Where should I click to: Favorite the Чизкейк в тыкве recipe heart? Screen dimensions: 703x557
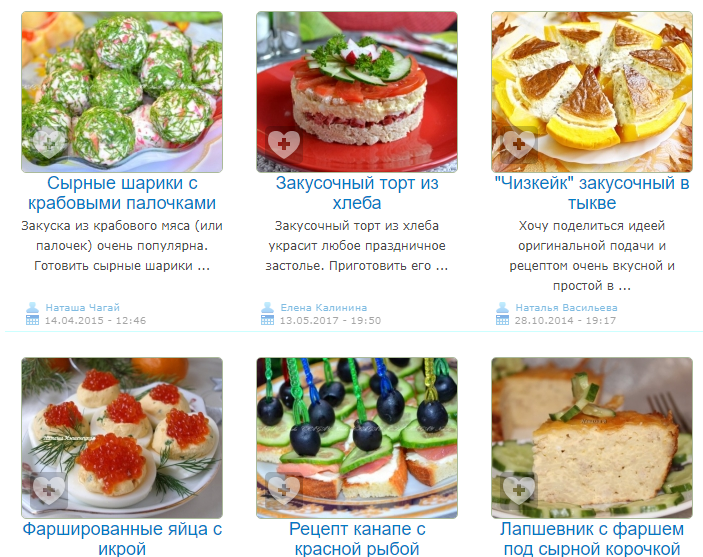[x=519, y=144]
